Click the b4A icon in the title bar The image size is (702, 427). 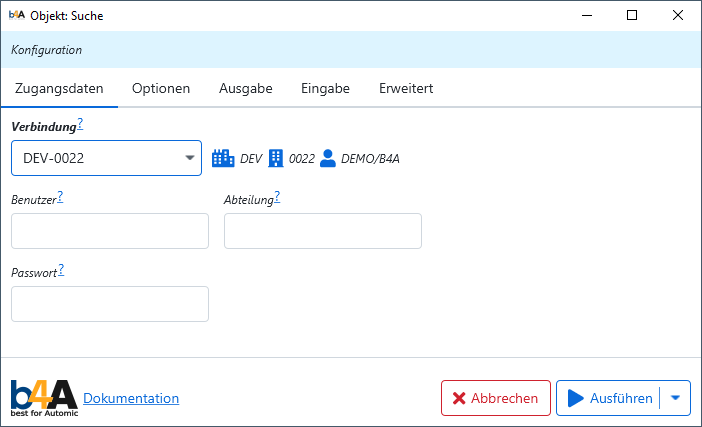[17, 16]
